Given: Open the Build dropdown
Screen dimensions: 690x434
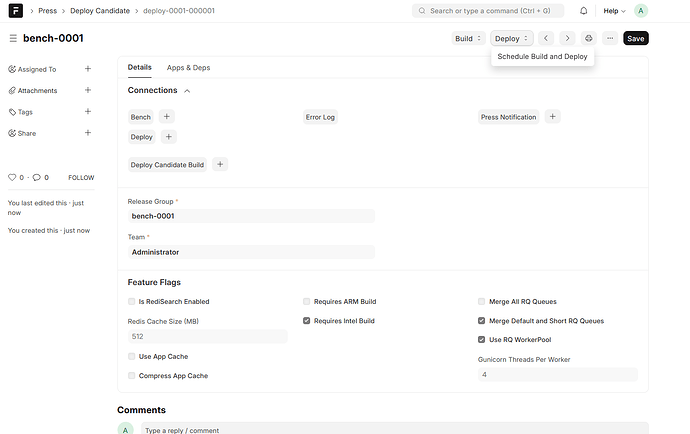Looking at the screenshot, I should (468, 38).
